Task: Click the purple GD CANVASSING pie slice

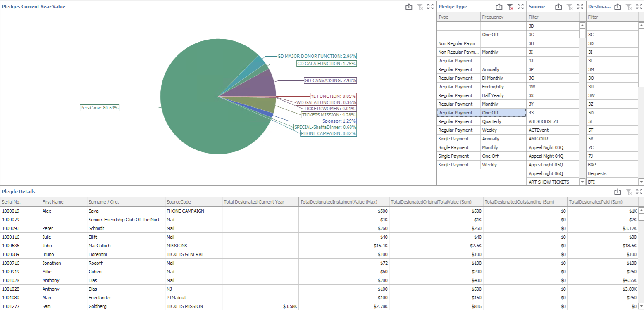Action: 265,85
